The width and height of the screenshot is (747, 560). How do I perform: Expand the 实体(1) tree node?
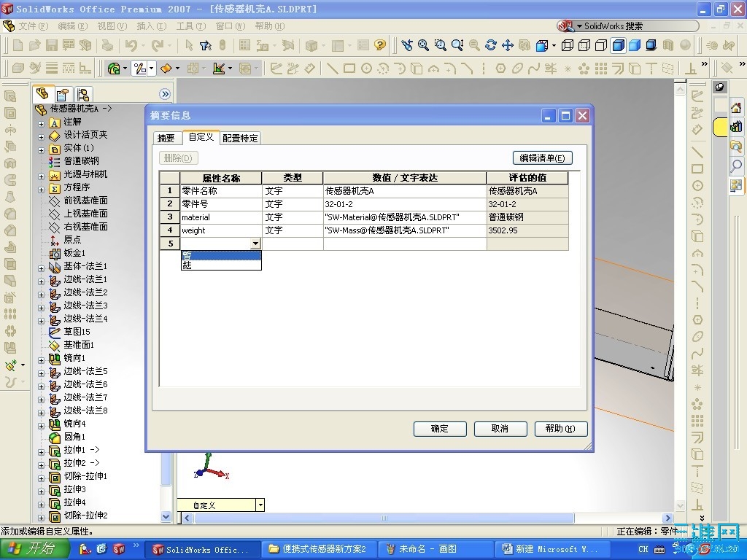(x=41, y=150)
